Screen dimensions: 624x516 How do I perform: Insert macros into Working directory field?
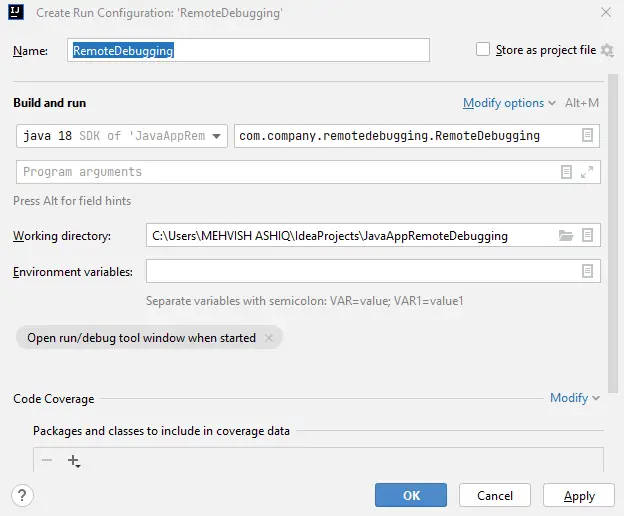[587, 235]
